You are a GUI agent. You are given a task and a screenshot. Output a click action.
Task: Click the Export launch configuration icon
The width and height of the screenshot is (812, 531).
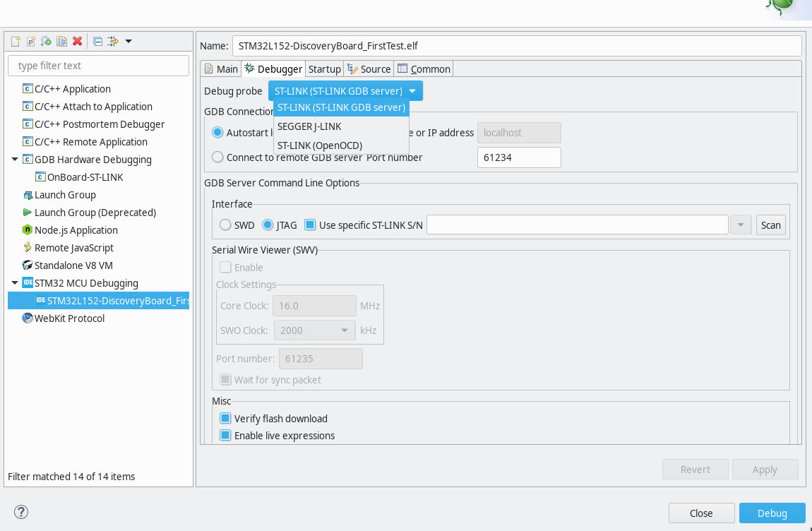click(46, 42)
